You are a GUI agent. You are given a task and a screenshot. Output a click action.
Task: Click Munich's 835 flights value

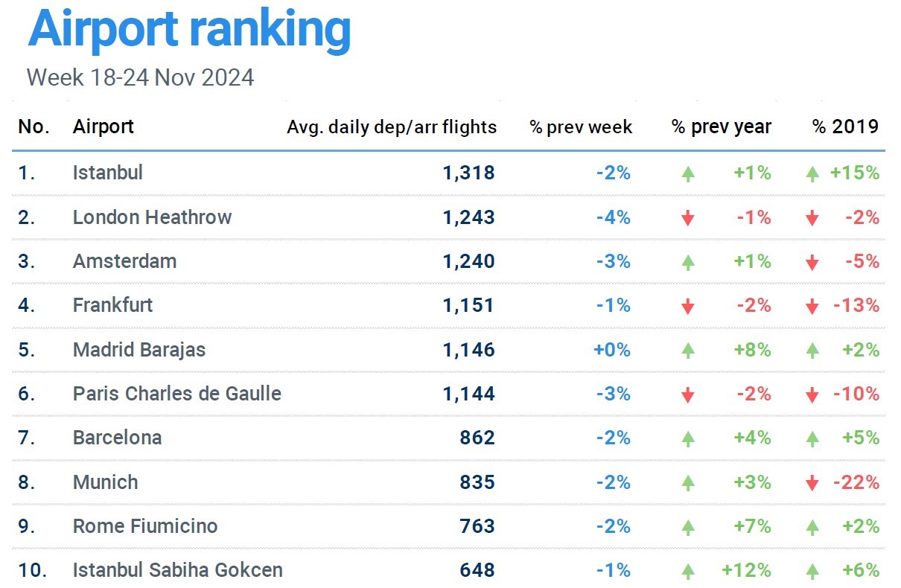(x=477, y=482)
